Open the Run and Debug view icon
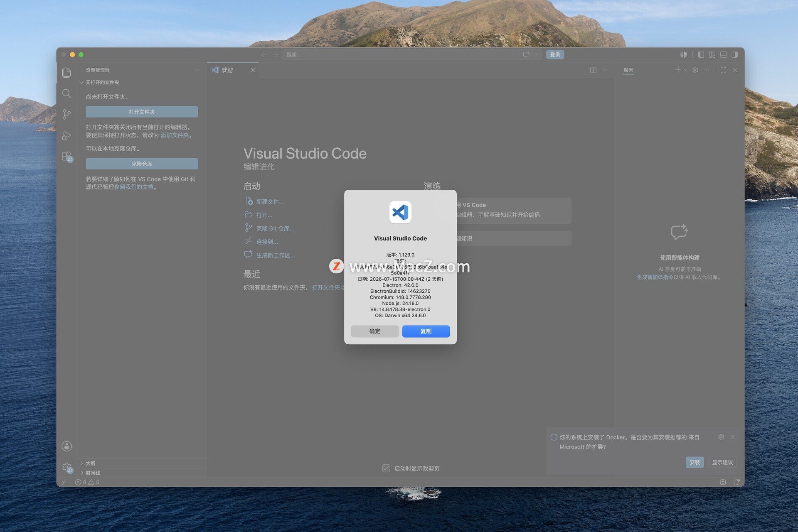 [x=66, y=136]
